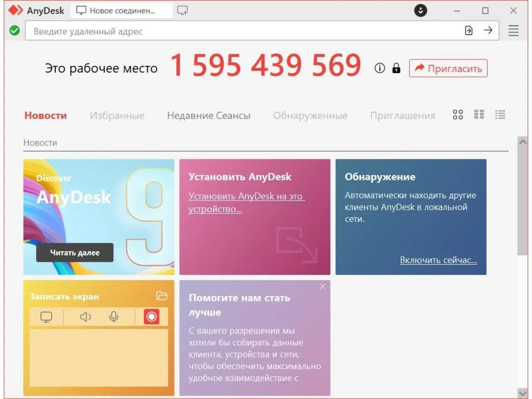Click the vertical scrollbar thumb

522,201
